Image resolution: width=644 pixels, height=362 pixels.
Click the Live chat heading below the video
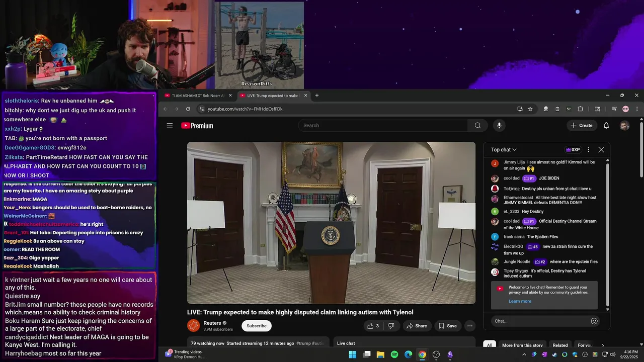click(x=346, y=343)
